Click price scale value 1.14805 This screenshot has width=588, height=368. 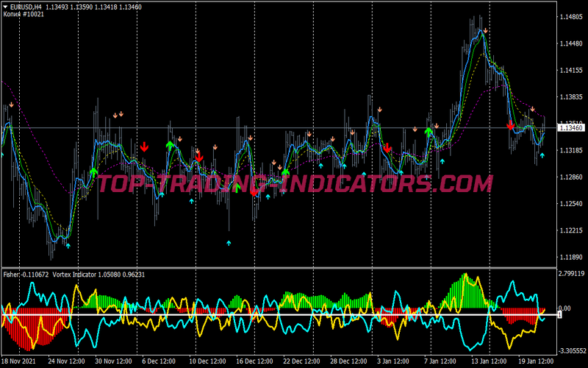point(572,16)
